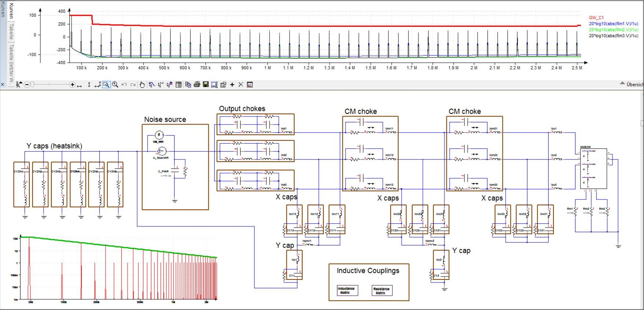Toggle the blue Rm1.V legend curve
Image resolution: width=644 pixels, height=310 pixels.
(613, 24)
